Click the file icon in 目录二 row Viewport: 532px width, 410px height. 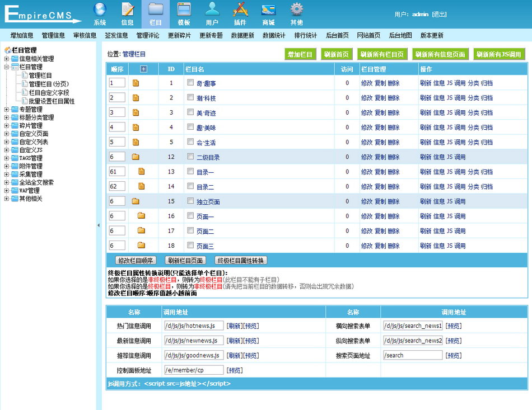tap(142, 186)
